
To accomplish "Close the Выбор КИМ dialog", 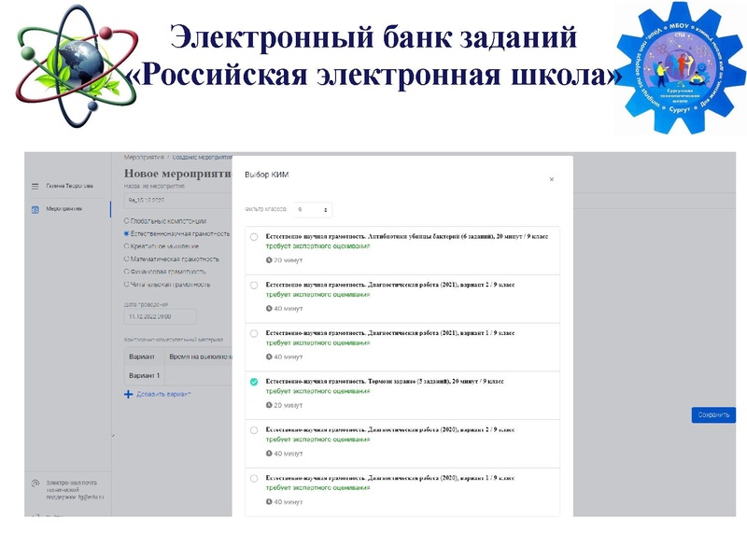I will coord(552,179).
